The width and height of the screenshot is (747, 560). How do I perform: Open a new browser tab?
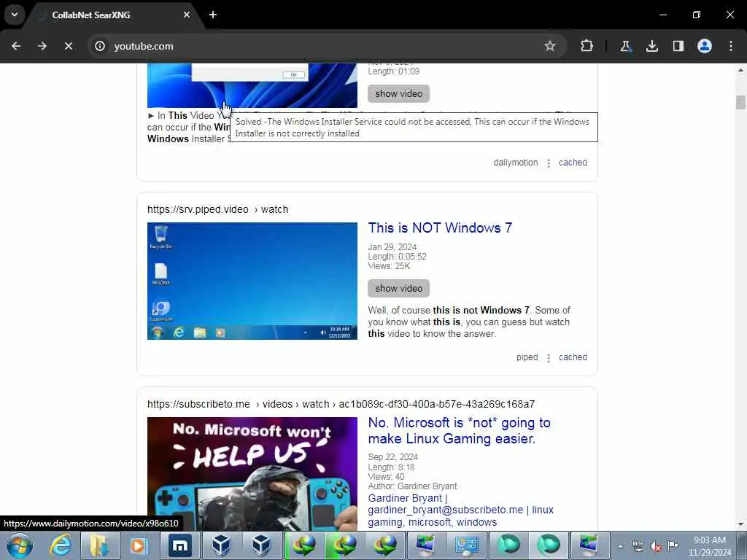coord(213,15)
